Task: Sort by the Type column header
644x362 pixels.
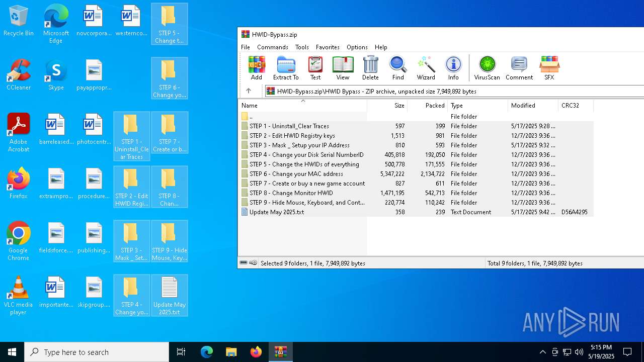Action: click(x=478, y=106)
